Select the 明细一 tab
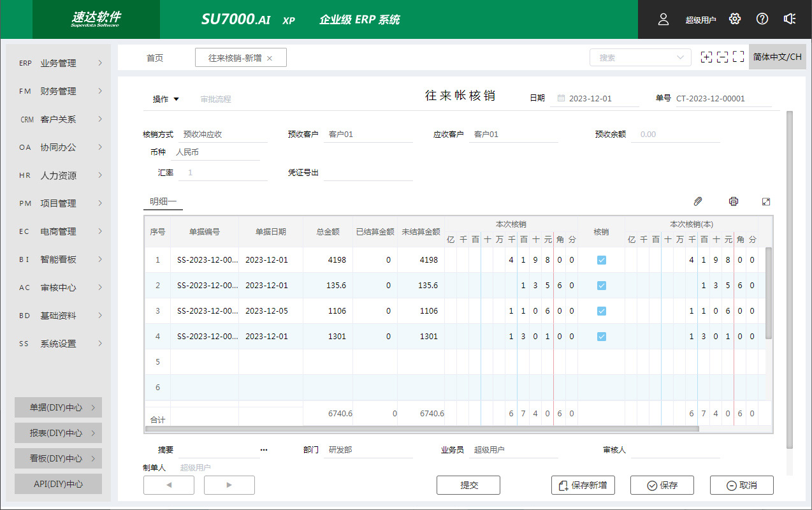The image size is (812, 510). click(x=163, y=201)
